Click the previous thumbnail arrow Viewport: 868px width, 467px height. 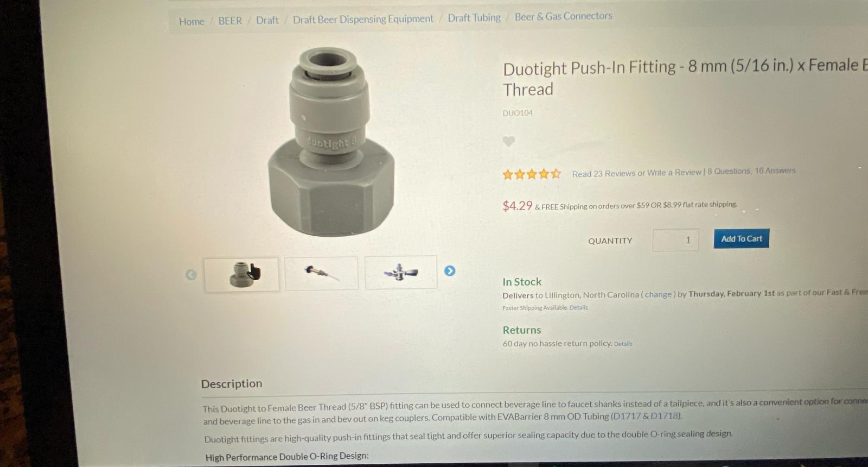191,275
